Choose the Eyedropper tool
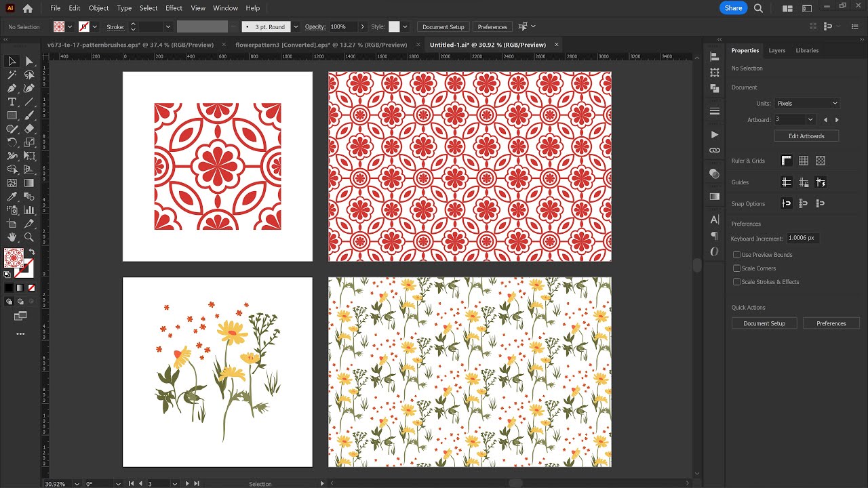This screenshot has width=868, height=488. tap(12, 197)
